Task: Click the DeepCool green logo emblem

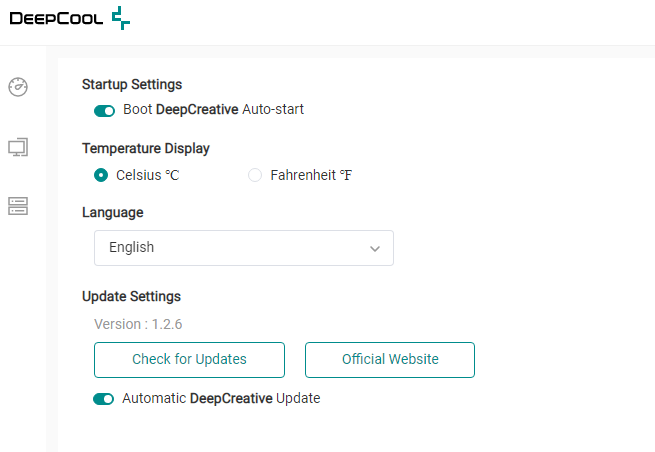Action: [x=120, y=18]
